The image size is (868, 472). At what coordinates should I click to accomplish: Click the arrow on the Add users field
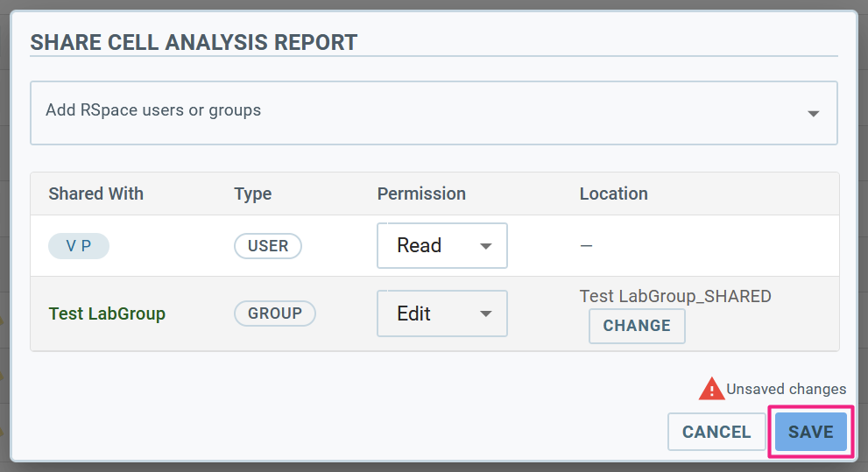coord(813,114)
